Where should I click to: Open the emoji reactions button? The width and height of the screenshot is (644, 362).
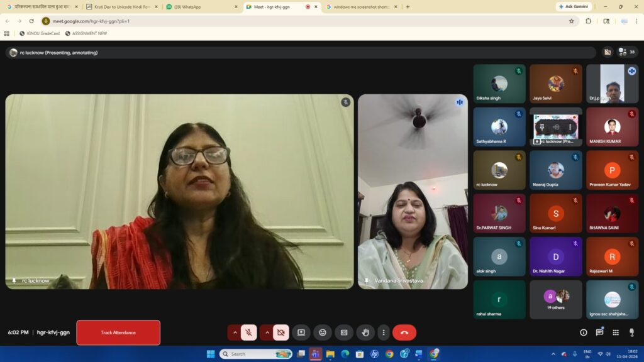323,332
